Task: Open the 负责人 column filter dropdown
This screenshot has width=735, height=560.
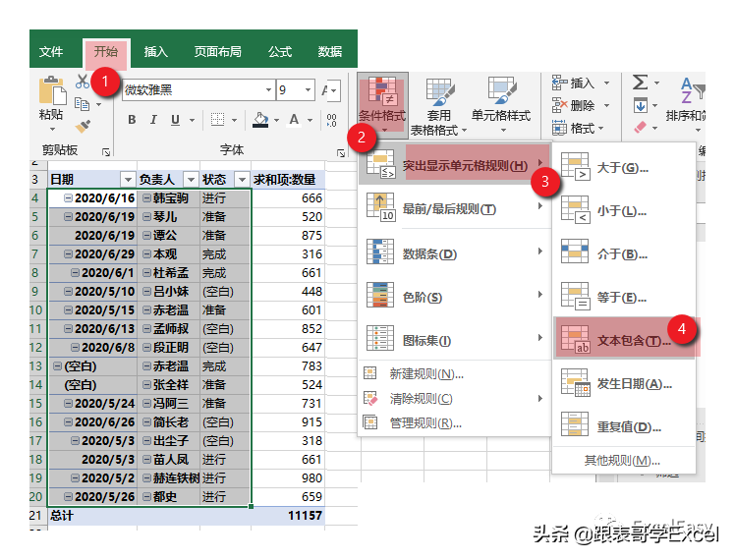Action: (x=191, y=180)
